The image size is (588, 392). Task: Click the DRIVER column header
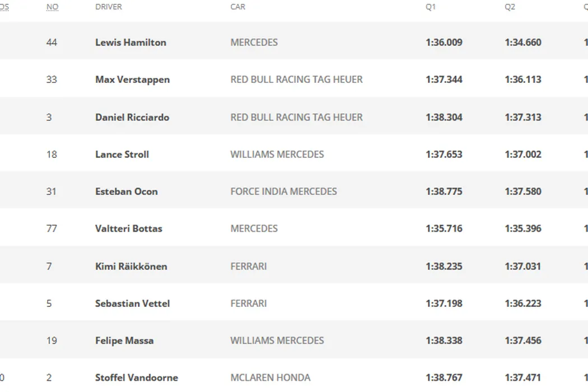[x=109, y=7]
